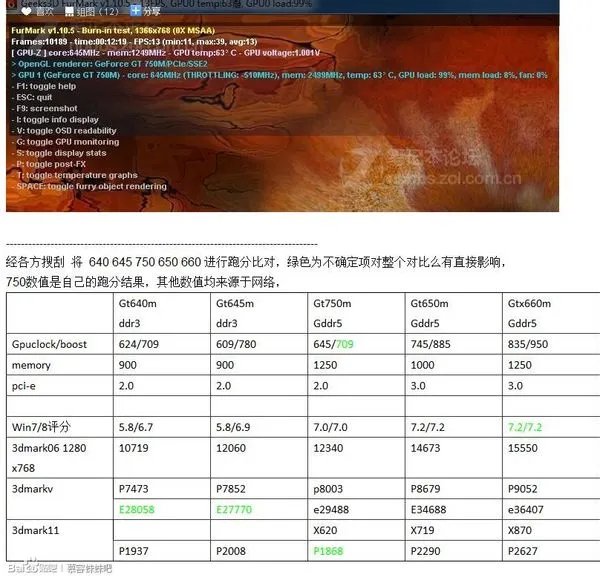The width and height of the screenshot is (600, 580).
Task: Select the 5.8/6.9 Win score
Action: (233, 427)
